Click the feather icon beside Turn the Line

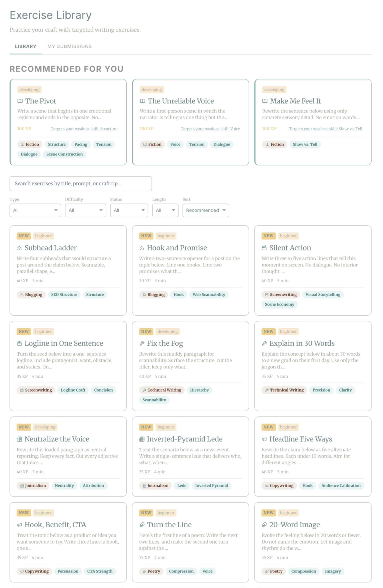(142, 525)
